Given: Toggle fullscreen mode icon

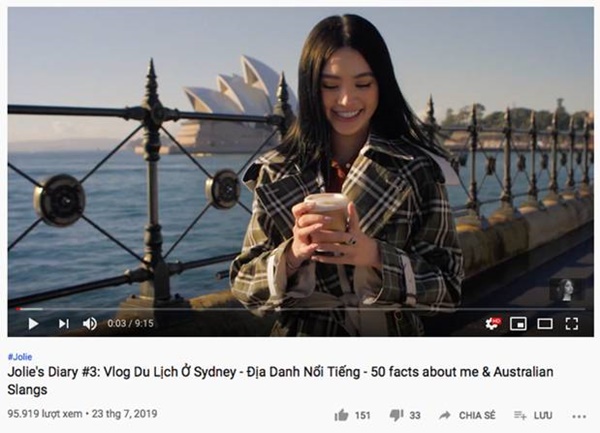Looking at the screenshot, I should (572, 324).
